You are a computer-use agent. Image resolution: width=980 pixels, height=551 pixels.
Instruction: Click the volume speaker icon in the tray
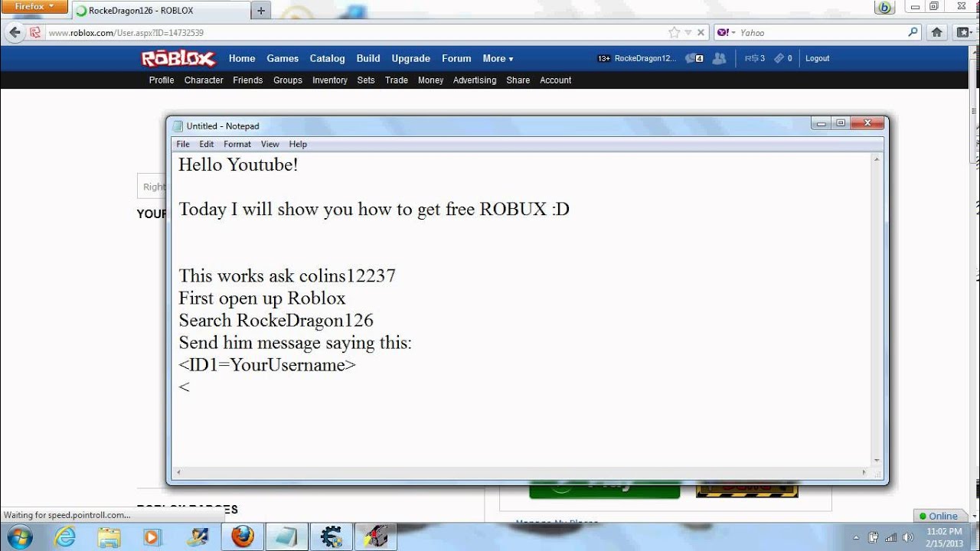coord(907,537)
